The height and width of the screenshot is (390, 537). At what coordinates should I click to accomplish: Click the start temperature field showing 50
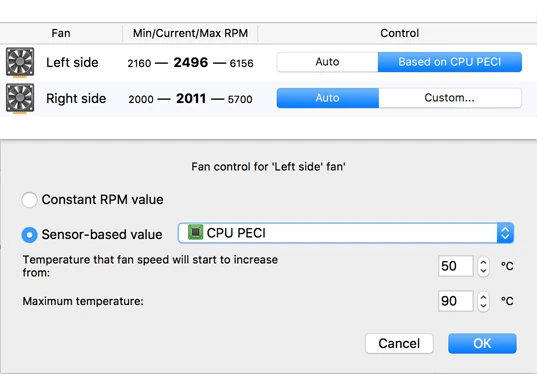tap(455, 266)
